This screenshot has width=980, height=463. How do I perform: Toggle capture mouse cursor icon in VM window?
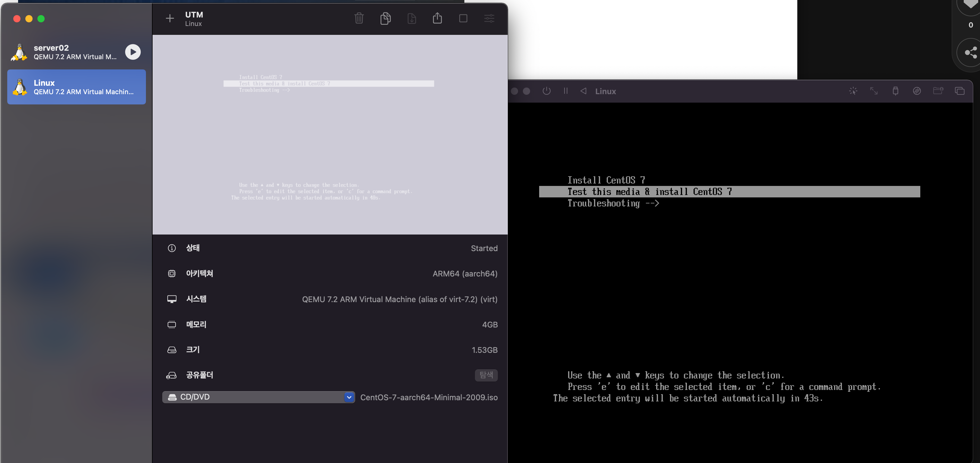853,91
